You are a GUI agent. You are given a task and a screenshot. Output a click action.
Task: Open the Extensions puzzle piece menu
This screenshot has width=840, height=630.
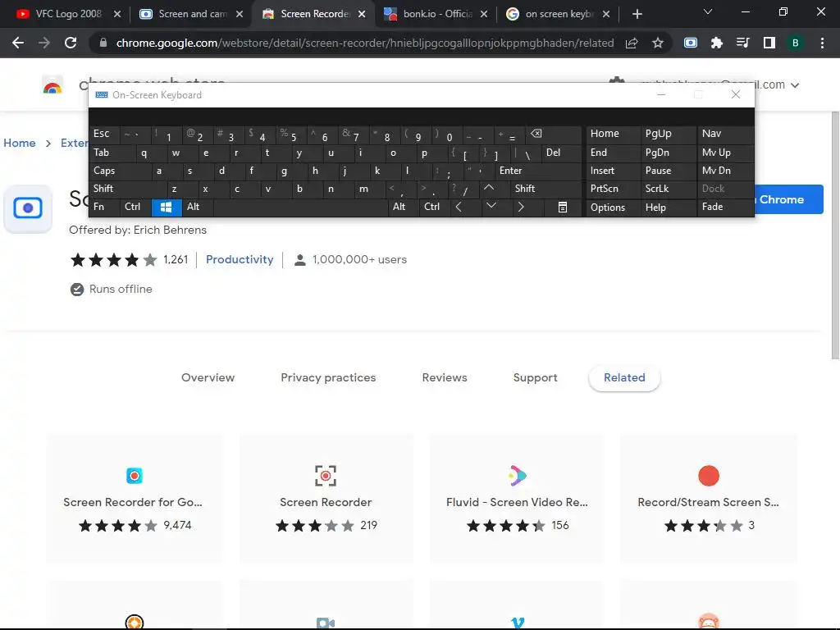(717, 43)
